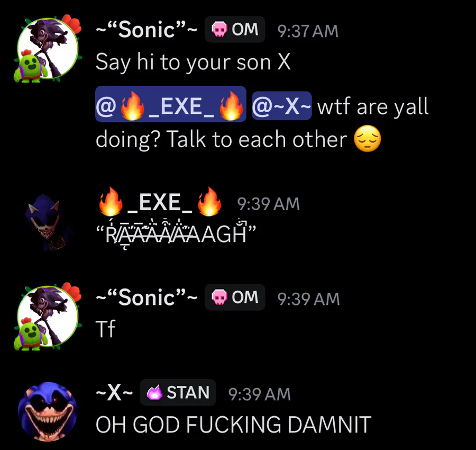Click the ~X~ username
The height and width of the screenshot is (450, 476).
pos(114,393)
